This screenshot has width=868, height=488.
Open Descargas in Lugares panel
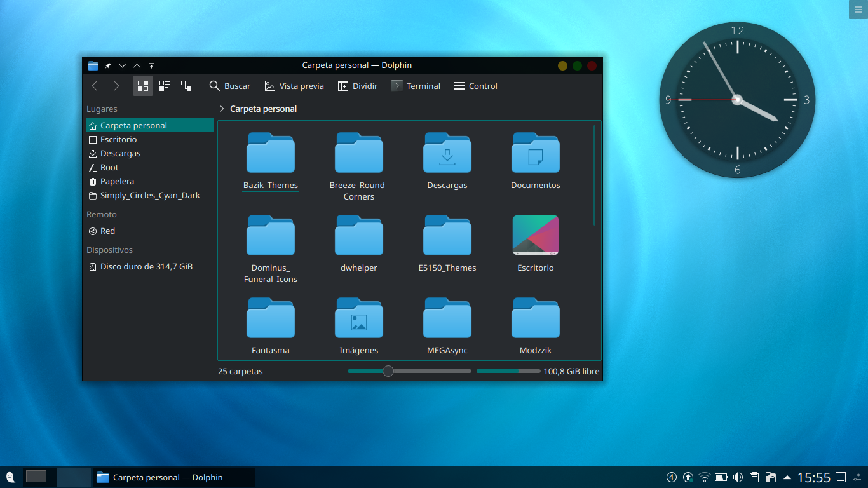(150, 153)
